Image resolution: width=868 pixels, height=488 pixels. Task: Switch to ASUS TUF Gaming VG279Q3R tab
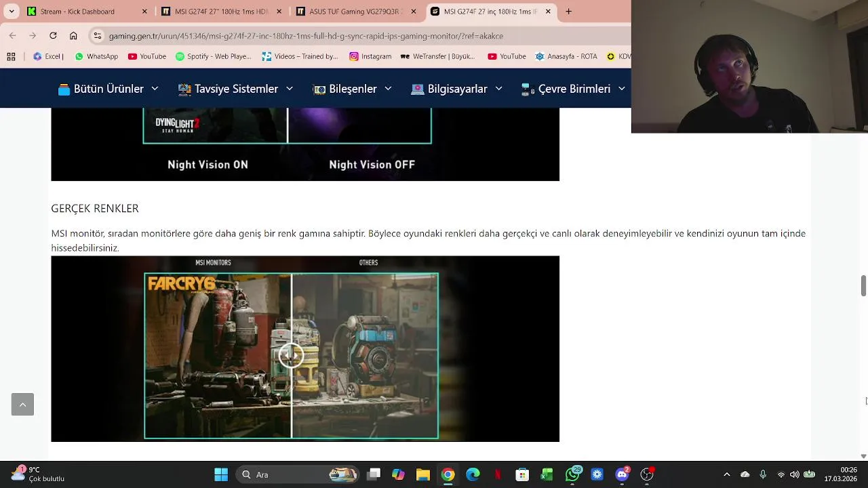(355, 12)
